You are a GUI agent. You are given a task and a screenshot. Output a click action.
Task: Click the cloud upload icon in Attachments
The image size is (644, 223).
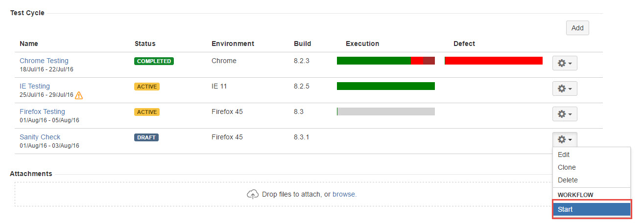252,195
